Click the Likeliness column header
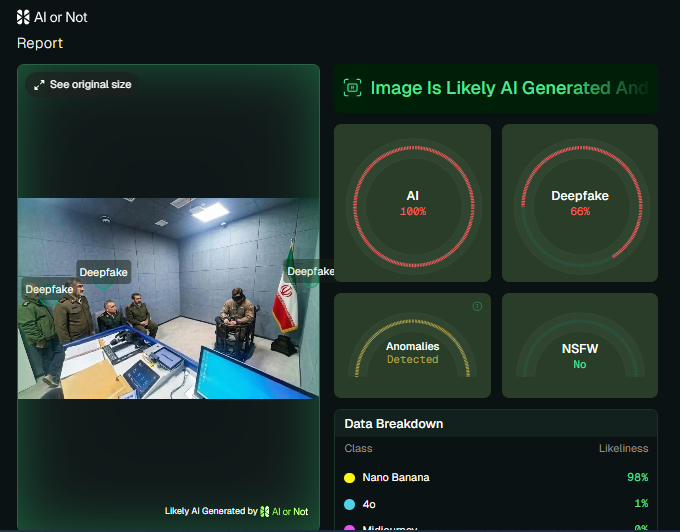Screen dimensions: 680x532 coord(622,449)
